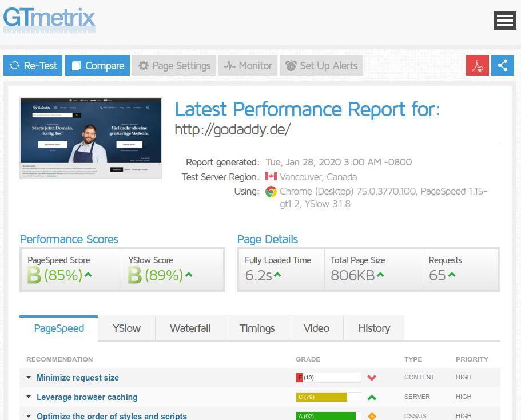
Task: Click the arrow beside Total Page Size 806KB
Action: (380, 275)
